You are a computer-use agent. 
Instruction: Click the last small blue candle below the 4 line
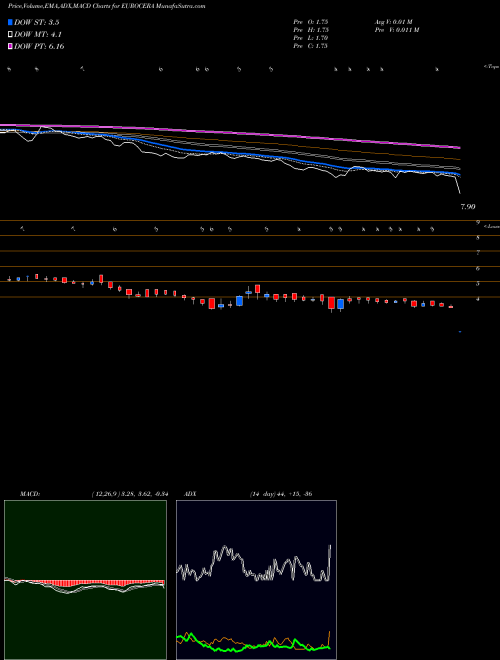coord(460,332)
